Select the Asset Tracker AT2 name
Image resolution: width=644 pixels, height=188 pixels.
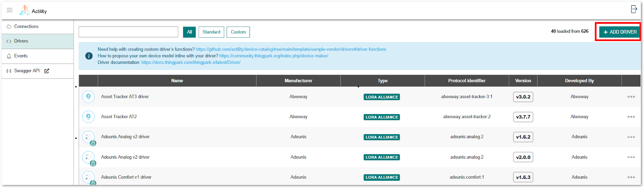[x=119, y=117]
